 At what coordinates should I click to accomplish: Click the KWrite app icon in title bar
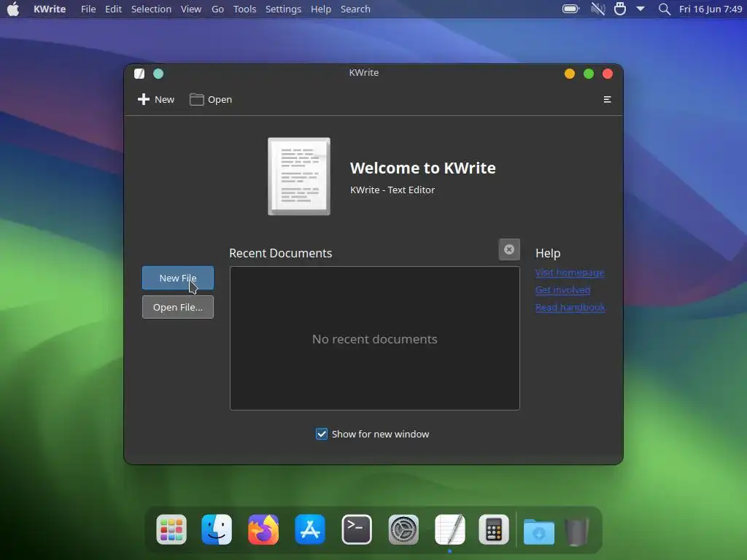[x=139, y=74]
